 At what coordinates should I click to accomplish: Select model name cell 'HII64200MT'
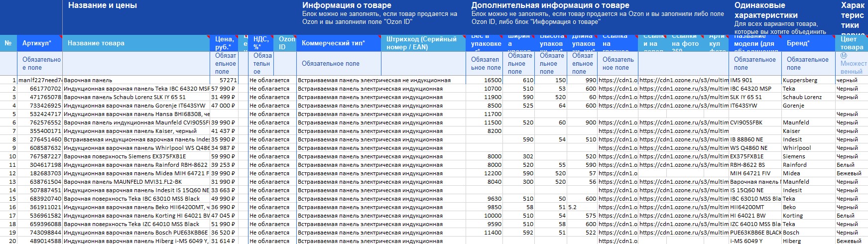pos(755,207)
